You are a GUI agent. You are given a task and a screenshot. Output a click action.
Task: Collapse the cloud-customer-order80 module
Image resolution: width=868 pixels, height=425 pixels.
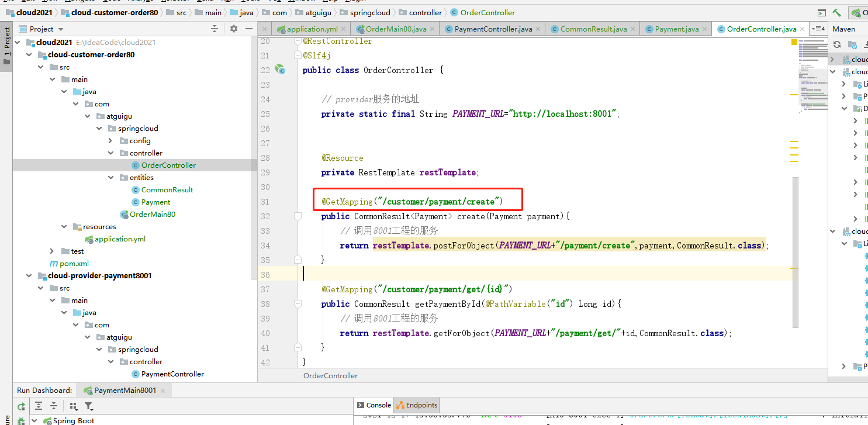pyautogui.click(x=29, y=55)
